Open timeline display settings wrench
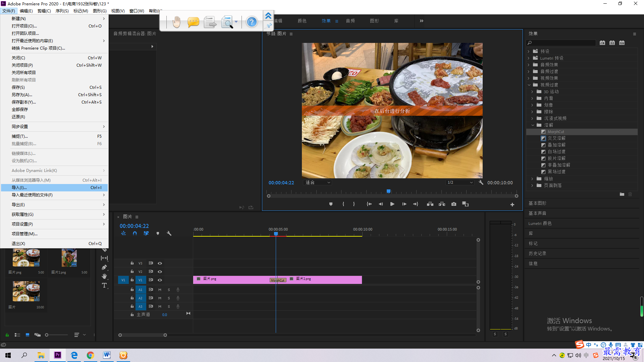 169,233
